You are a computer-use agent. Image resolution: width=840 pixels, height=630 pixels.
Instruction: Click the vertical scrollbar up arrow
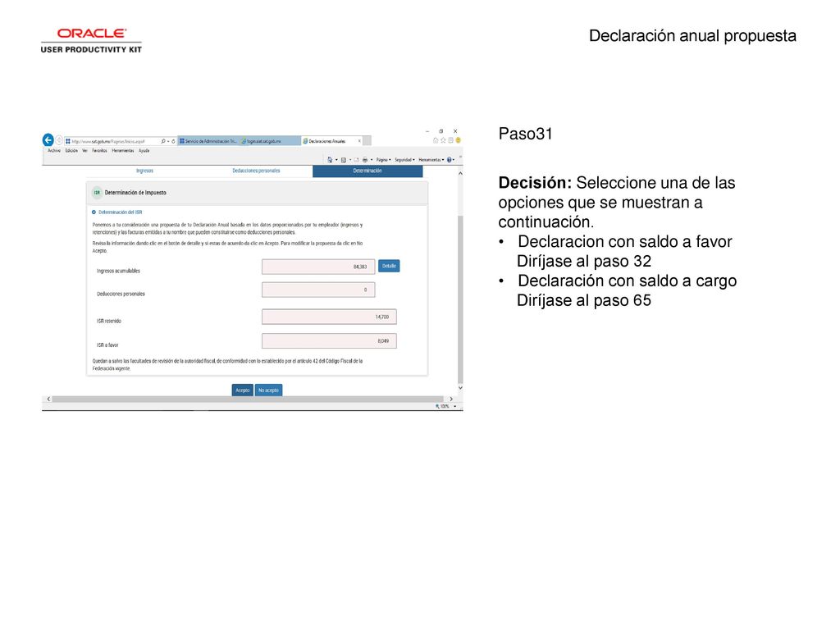pos(460,174)
